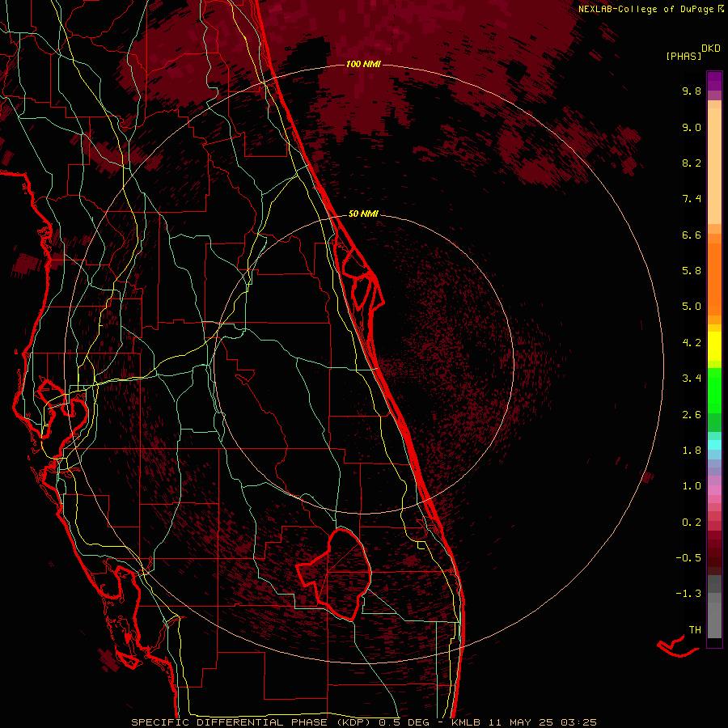Click the 5.8 scale value
728x728 pixels.
(692, 271)
